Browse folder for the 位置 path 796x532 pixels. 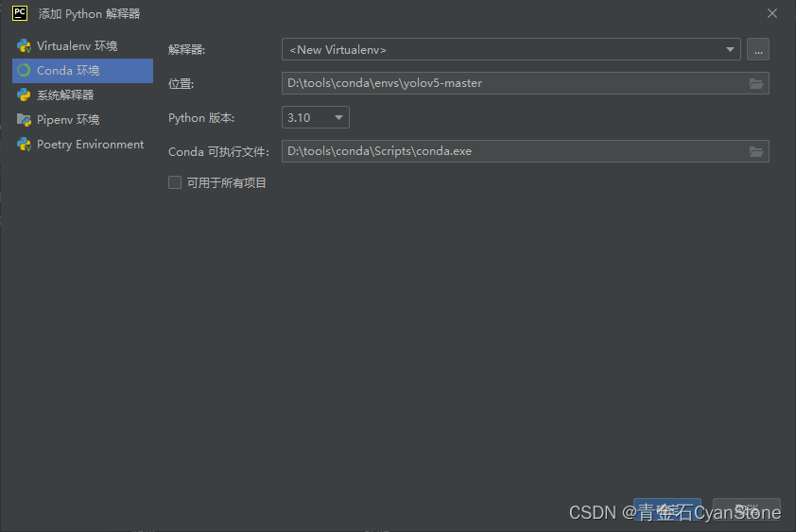756,84
